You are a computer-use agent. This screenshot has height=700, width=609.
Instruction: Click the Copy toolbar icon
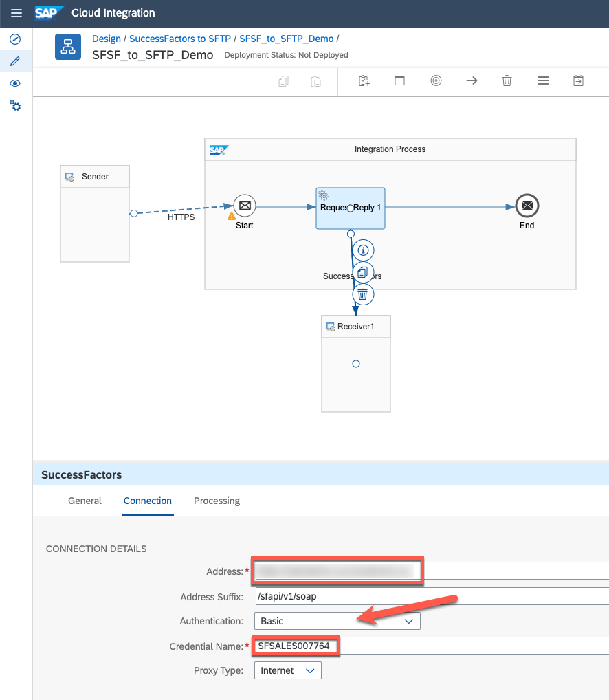[x=283, y=81]
